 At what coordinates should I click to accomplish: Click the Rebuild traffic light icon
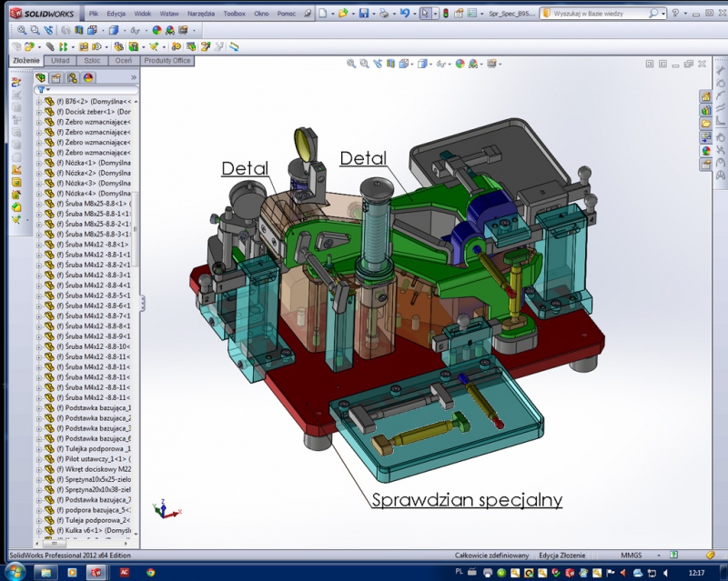tap(446, 15)
